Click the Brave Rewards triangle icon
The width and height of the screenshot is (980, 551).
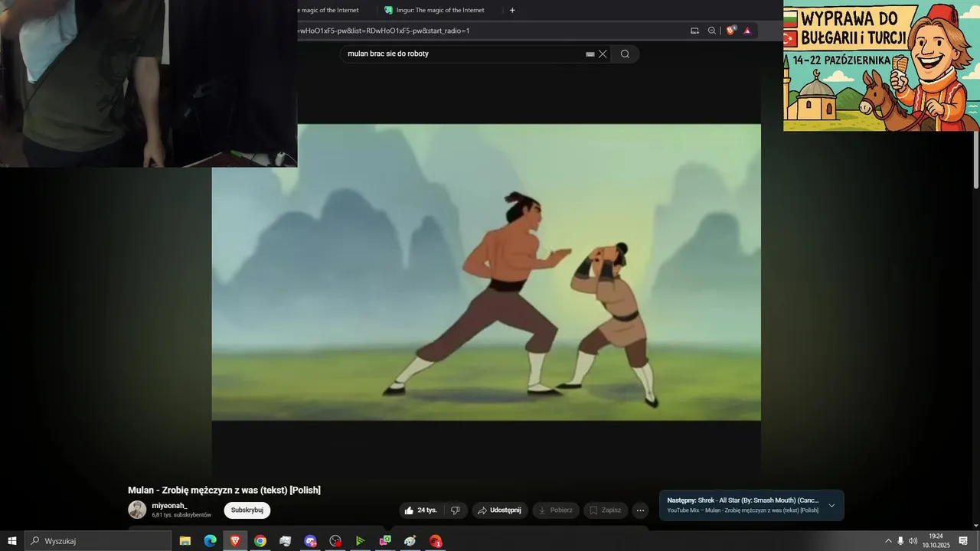tap(747, 31)
